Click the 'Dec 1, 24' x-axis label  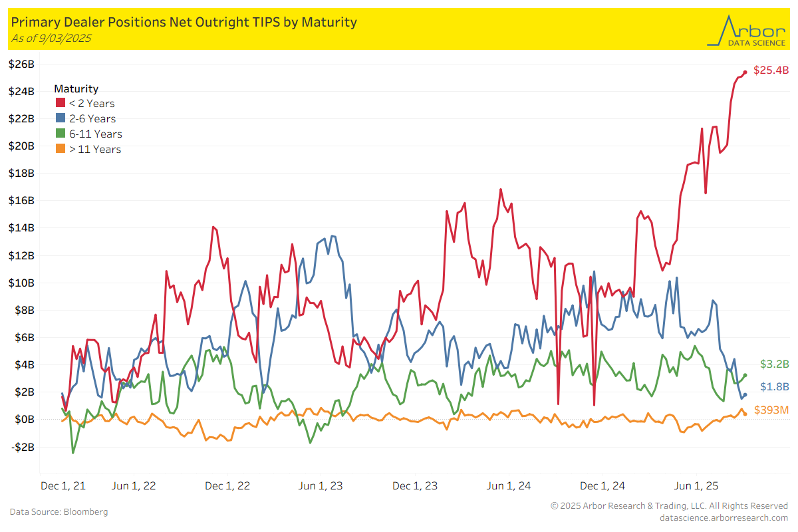602,485
